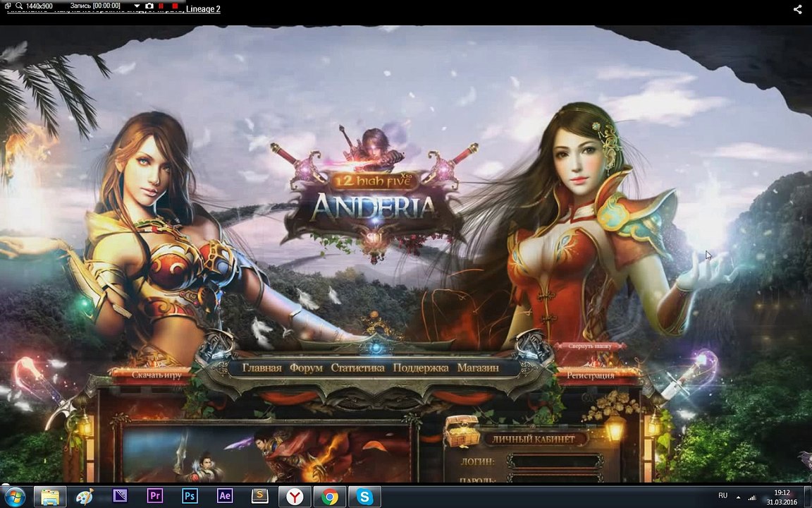Screen dimensions: 812x508
Task: Open the Windows Start menu
Action: coord(14,497)
